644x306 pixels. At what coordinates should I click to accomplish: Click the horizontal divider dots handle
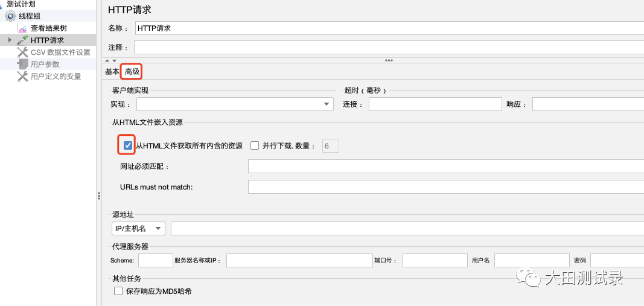(x=389, y=60)
